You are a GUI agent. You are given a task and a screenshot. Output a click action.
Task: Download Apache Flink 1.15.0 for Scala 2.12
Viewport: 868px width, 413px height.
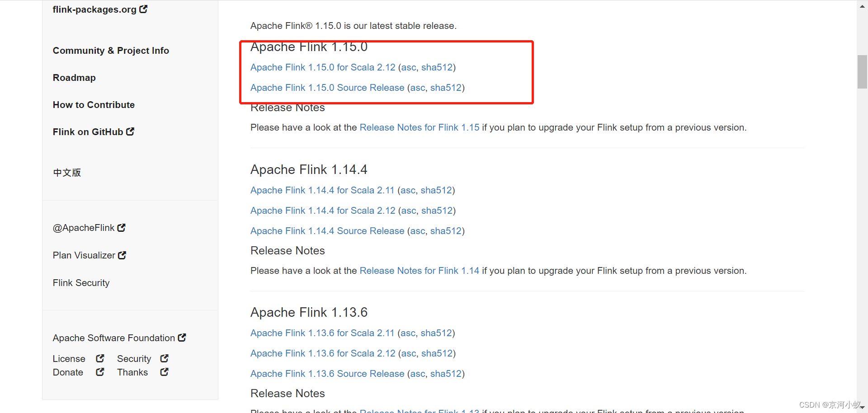click(x=323, y=67)
